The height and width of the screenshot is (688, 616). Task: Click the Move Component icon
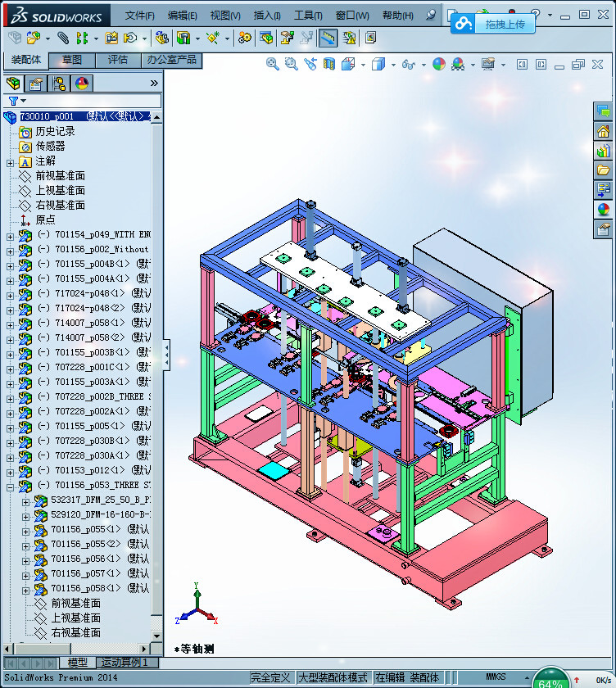130,38
